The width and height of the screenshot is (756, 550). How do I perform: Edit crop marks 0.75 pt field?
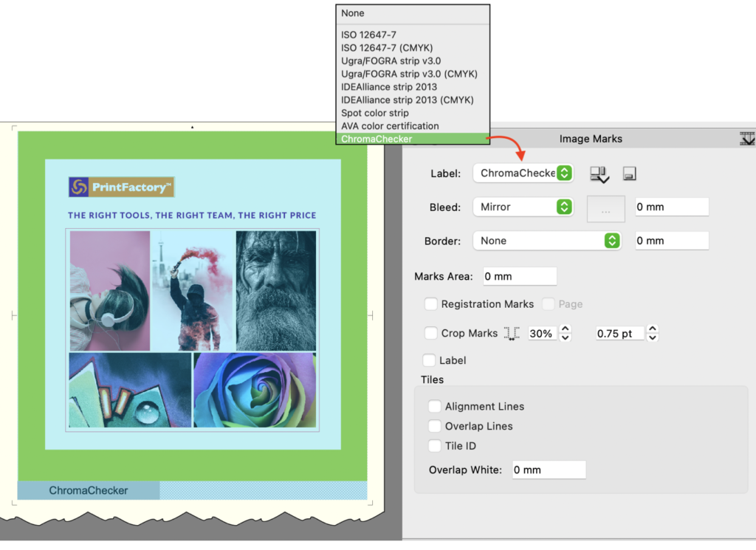pyautogui.click(x=619, y=333)
